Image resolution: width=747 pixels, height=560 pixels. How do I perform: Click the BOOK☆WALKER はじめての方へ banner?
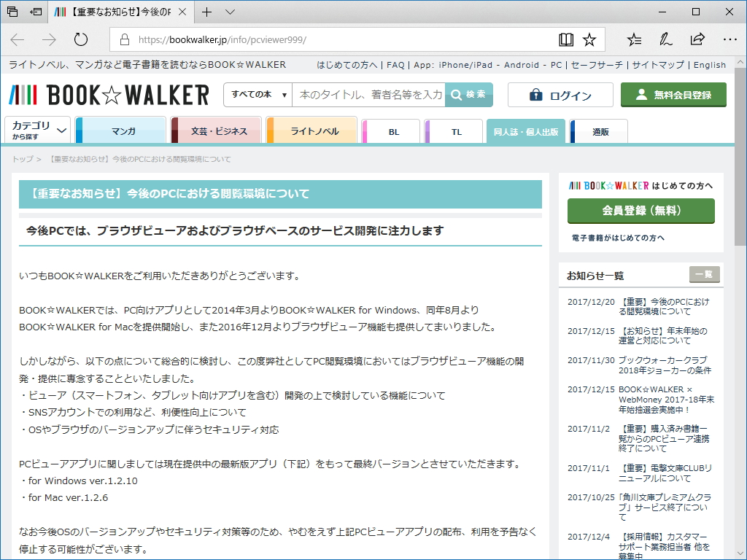click(640, 185)
